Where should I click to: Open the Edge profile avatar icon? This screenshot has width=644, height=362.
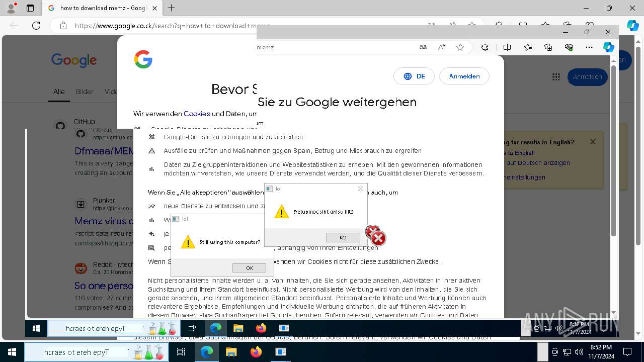click(x=11, y=8)
